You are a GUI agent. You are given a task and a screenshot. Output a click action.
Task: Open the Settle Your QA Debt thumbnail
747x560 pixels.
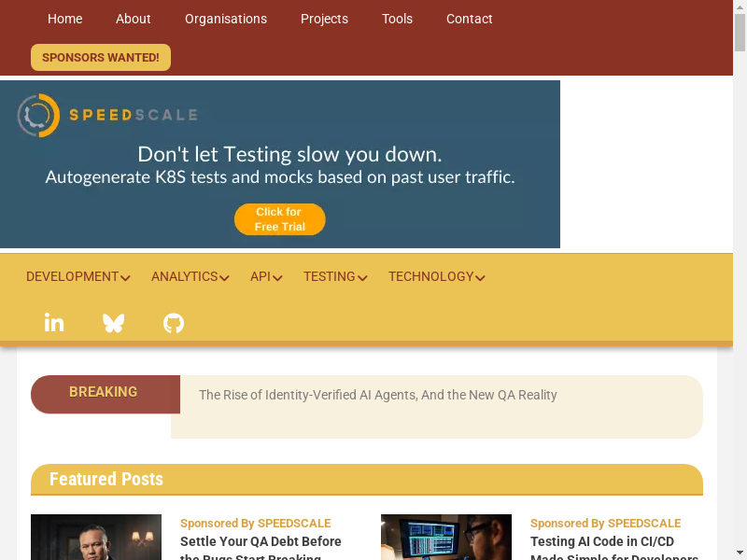pos(96,538)
